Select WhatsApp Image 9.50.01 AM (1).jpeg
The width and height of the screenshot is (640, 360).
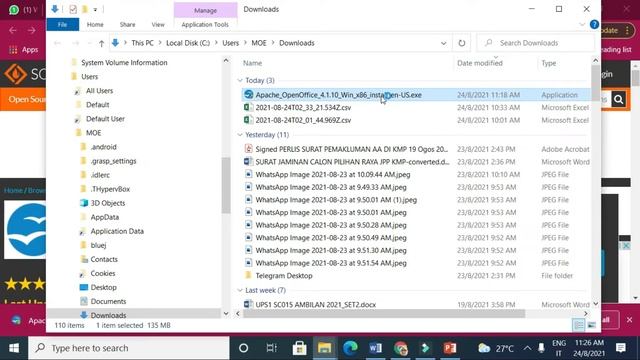pos(336,200)
